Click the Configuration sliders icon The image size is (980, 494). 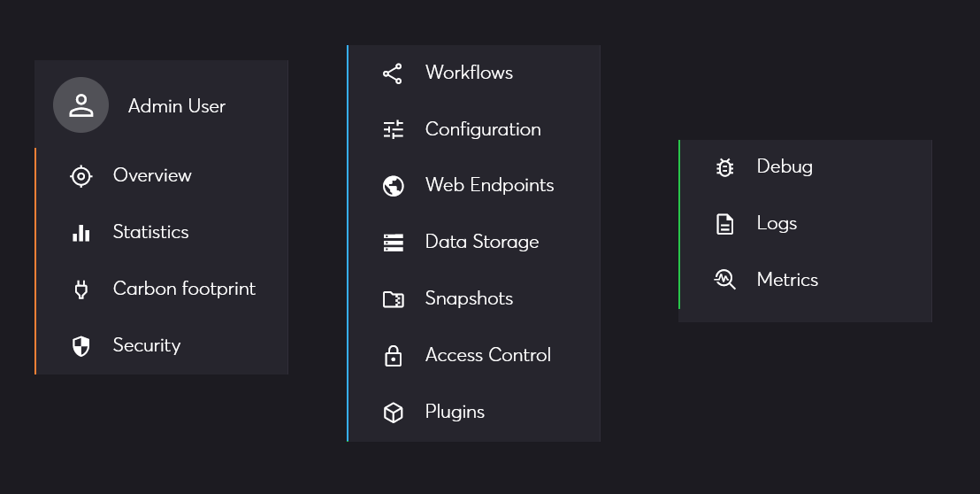click(393, 129)
